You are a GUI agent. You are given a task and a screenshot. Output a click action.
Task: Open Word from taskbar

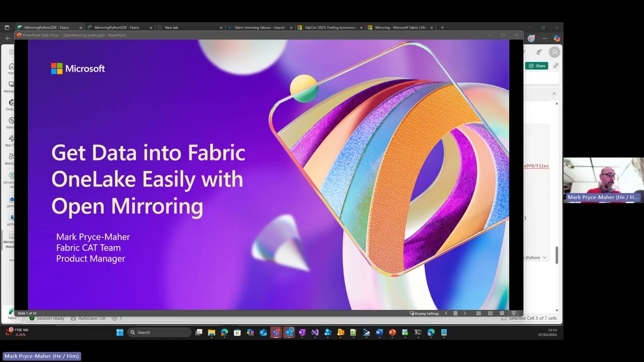pos(379,332)
